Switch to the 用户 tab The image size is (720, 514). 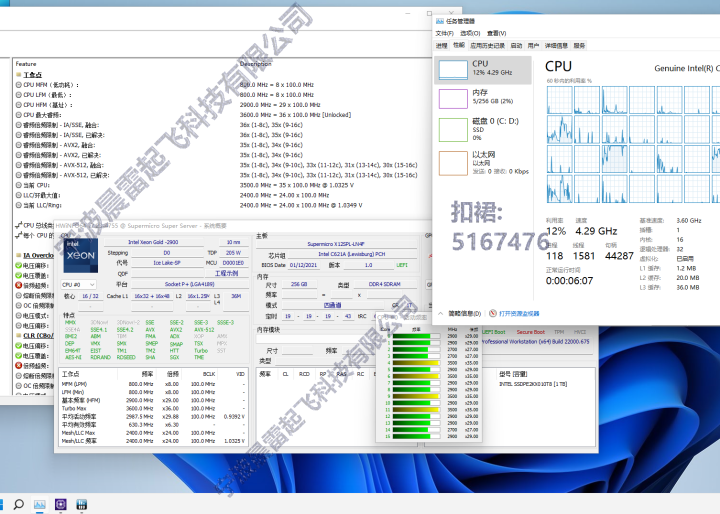pyautogui.click(x=534, y=45)
